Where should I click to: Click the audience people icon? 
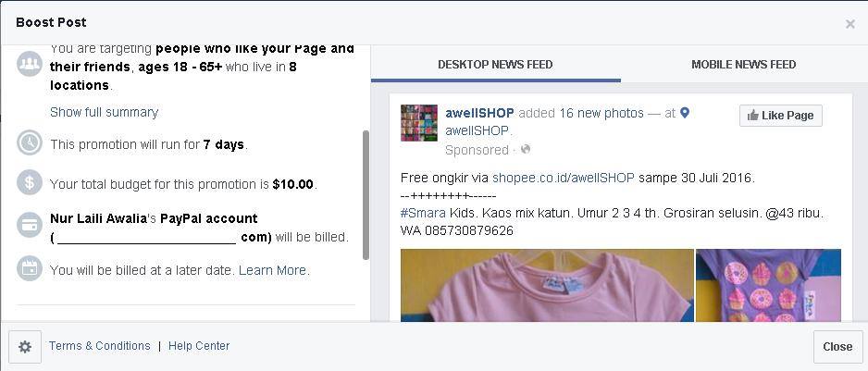click(x=30, y=64)
